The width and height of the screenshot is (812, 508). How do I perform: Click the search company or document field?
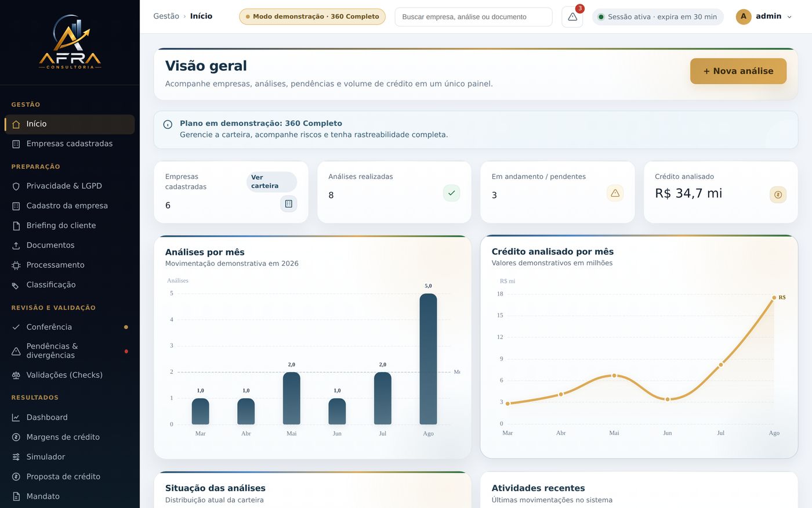point(473,17)
